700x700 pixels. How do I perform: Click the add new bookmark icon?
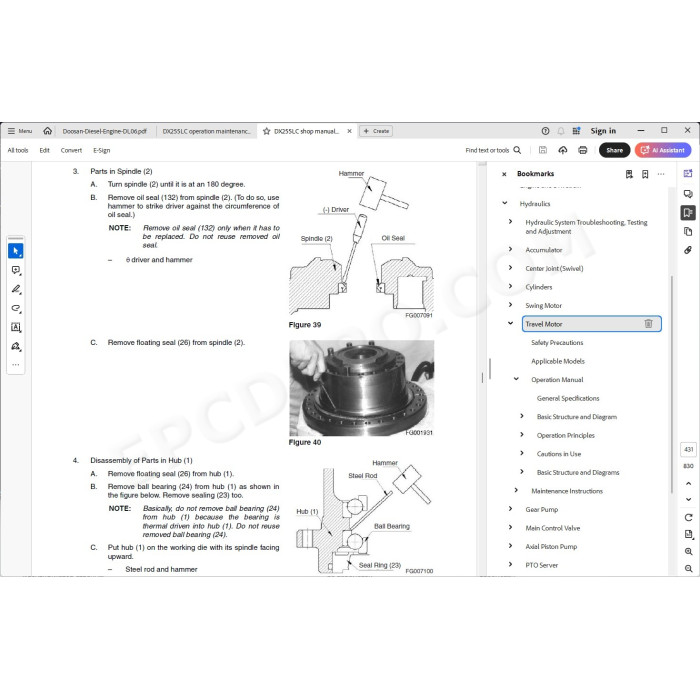click(645, 174)
